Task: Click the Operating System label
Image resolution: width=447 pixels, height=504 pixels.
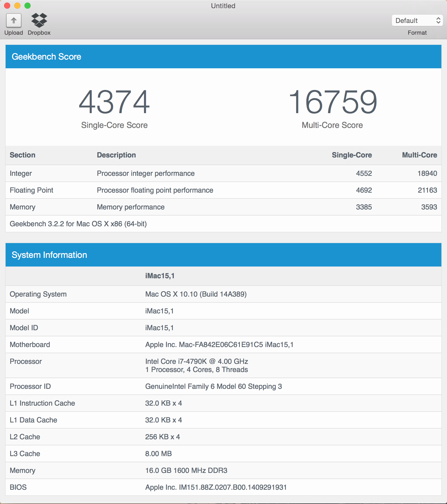Action: (x=38, y=294)
